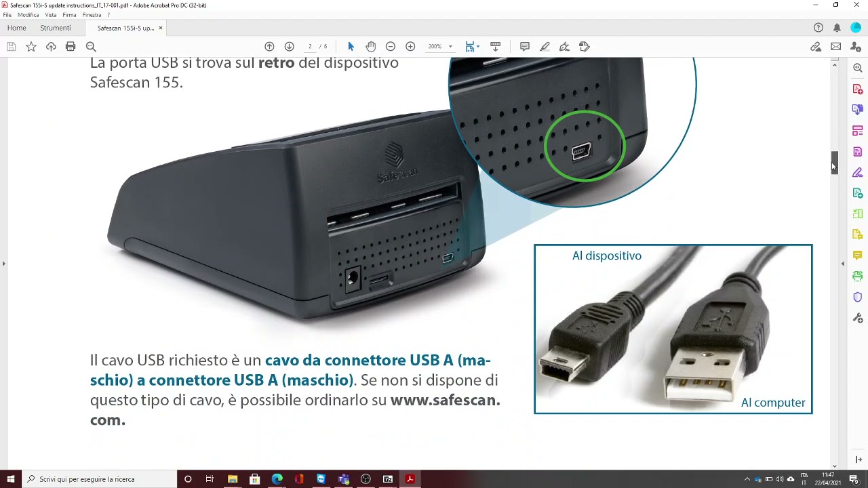Viewport: 868px width, 488px height.
Task: Share a link to the file
Action: point(816,47)
